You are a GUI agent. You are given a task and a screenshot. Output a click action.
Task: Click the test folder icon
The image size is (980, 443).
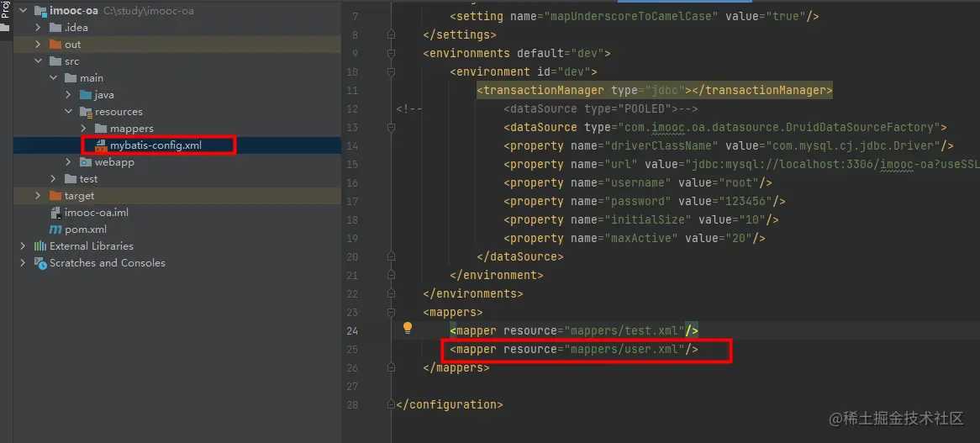coord(71,179)
